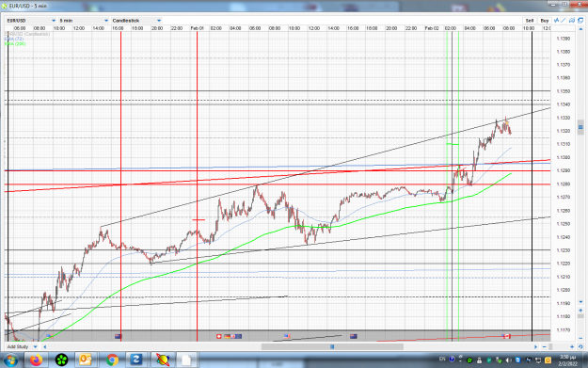Open the Windows Start menu
Viewport: 588px width, 368px height.
tap(10, 360)
